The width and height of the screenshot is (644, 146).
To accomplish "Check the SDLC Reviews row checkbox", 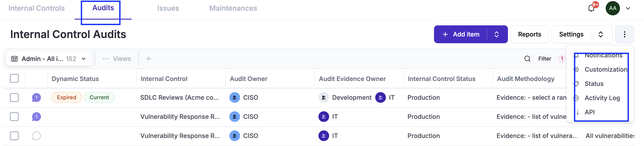I will click(x=14, y=97).
